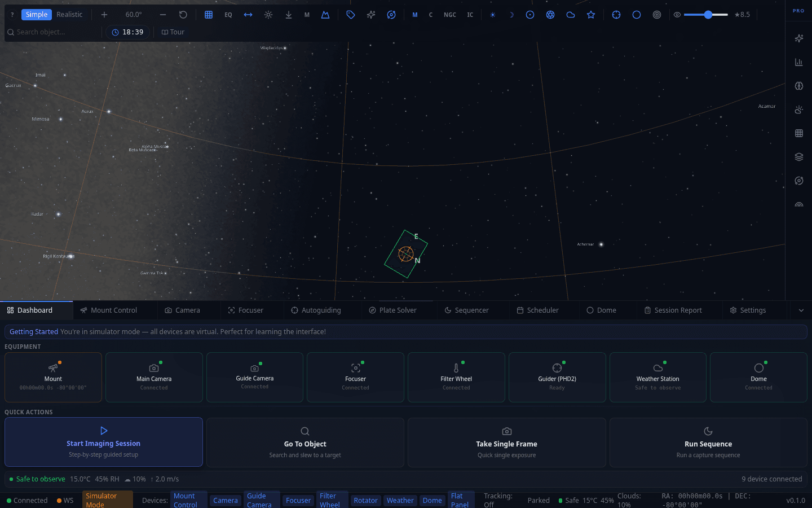The width and height of the screenshot is (812, 508).
Task: Open bar chart panel in right sidebar
Action: 799,62
